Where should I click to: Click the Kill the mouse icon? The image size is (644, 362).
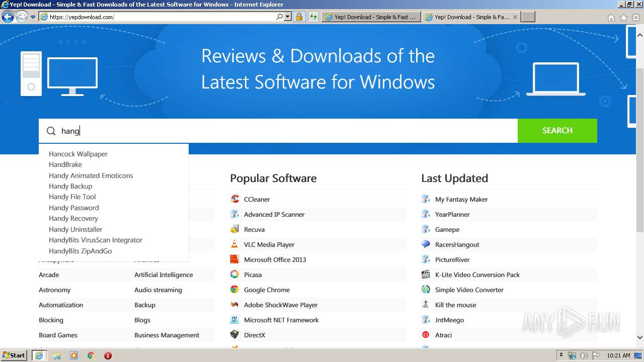(x=426, y=305)
